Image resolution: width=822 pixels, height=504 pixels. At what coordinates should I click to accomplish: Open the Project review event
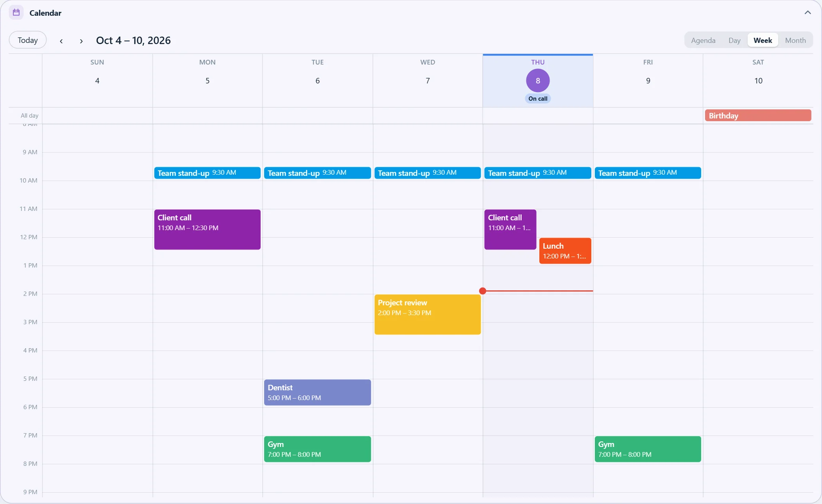pos(428,314)
